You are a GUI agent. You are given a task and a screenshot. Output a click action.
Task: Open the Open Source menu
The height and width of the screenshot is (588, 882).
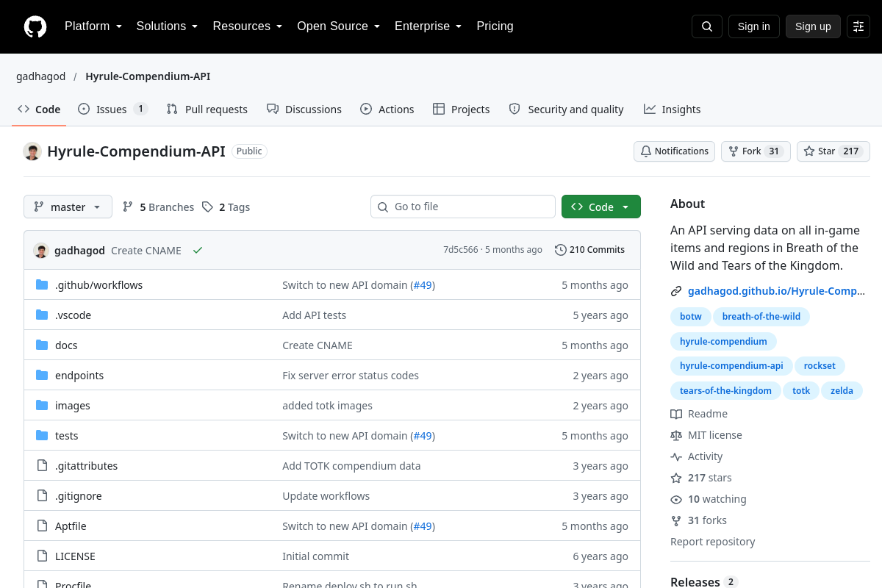[339, 26]
